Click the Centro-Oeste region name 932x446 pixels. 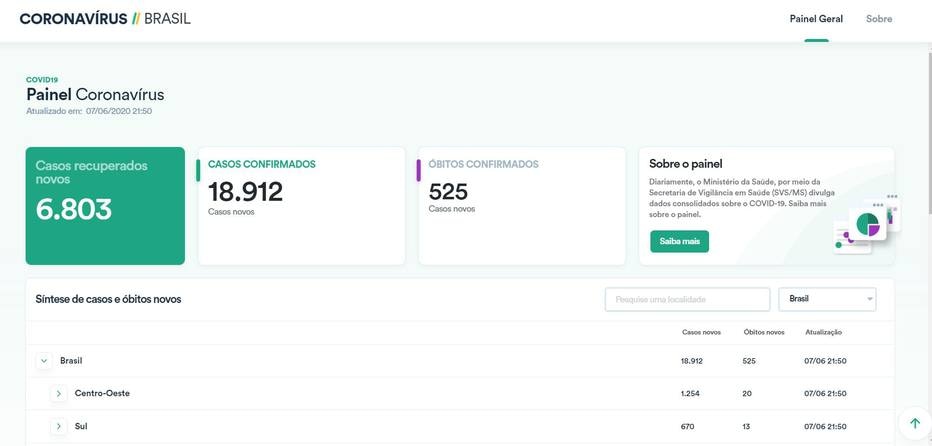(x=102, y=394)
